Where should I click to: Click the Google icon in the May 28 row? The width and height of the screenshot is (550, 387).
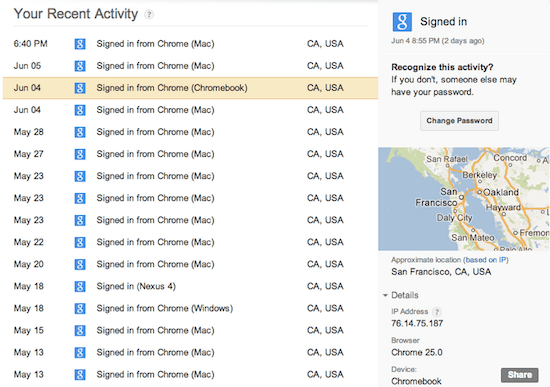[x=80, y=132]
